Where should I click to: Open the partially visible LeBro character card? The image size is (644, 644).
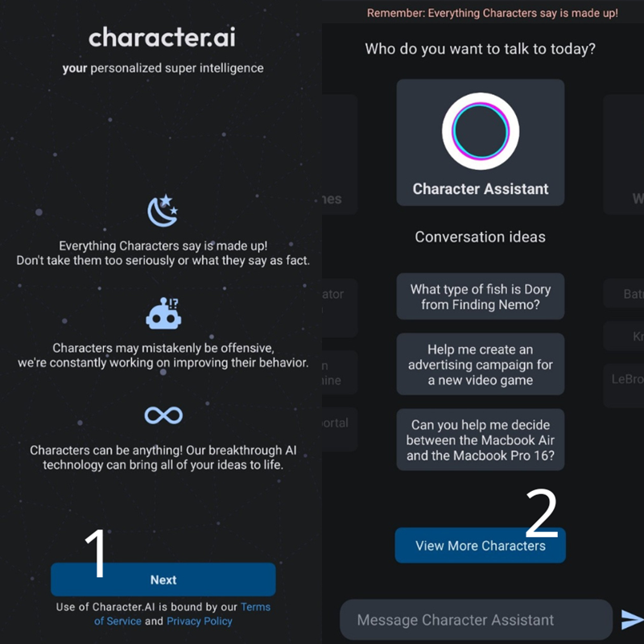point(626,379)
